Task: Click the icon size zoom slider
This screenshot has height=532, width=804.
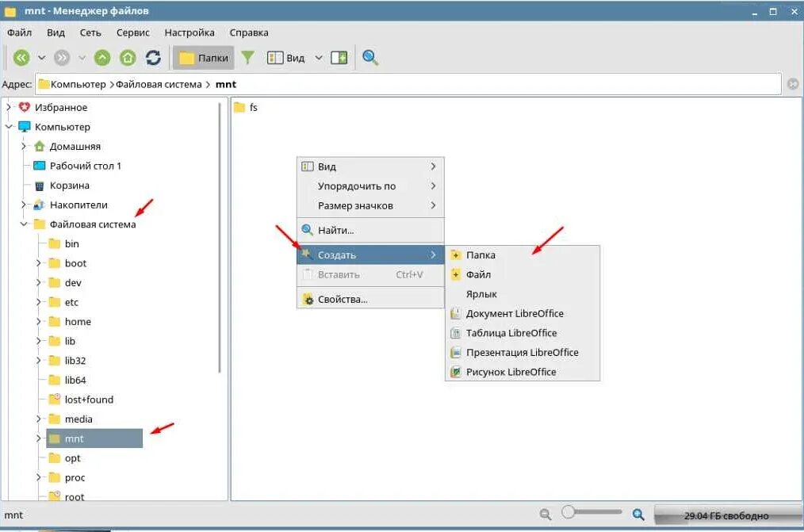Action: pos(592,512)
